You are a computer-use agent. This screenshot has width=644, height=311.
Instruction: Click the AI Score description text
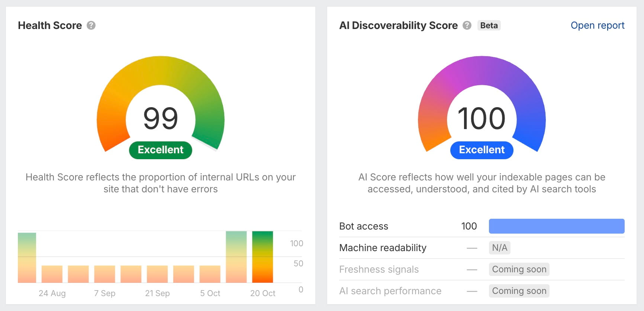482,183
